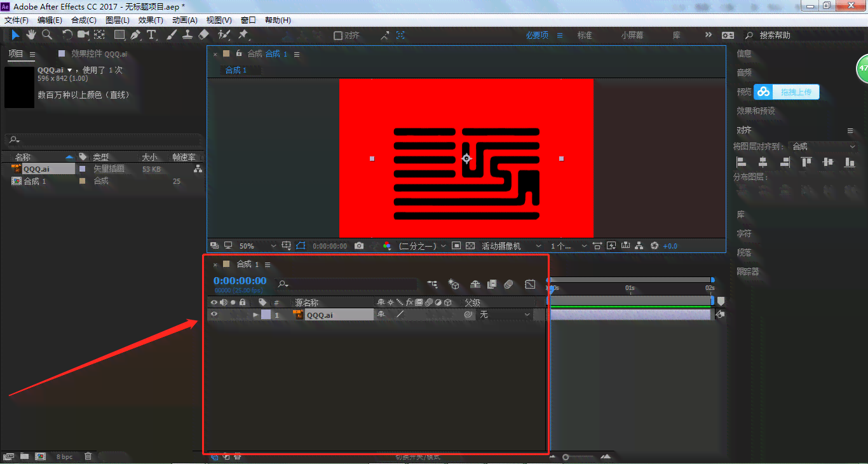
Task: Open the grid and guide options dropdown
Action: pyautogui.click(x=287, y=246)
